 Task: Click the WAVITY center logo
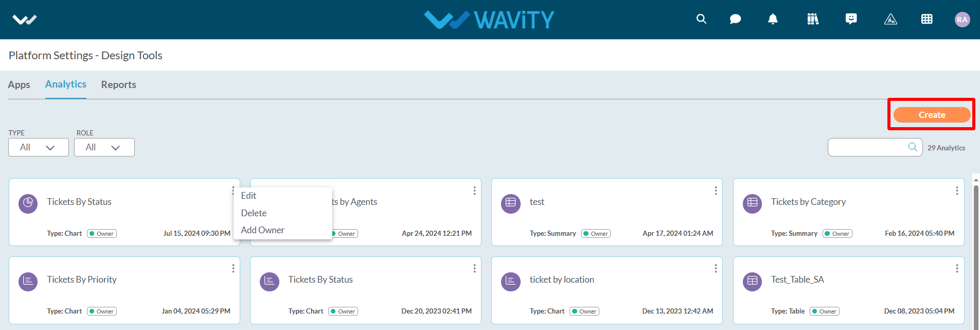tap(489, 20)
